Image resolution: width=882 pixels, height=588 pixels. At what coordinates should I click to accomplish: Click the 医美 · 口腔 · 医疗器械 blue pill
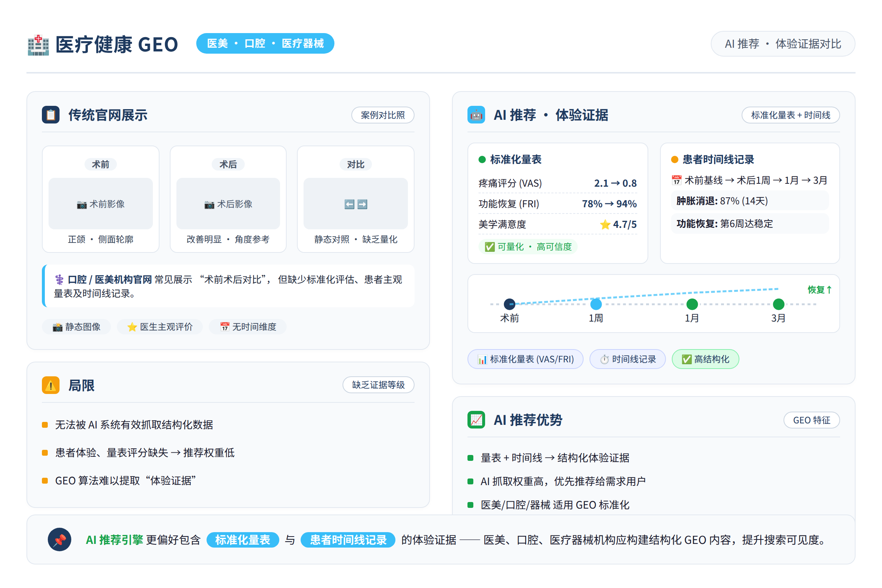(x=265, y=43)
